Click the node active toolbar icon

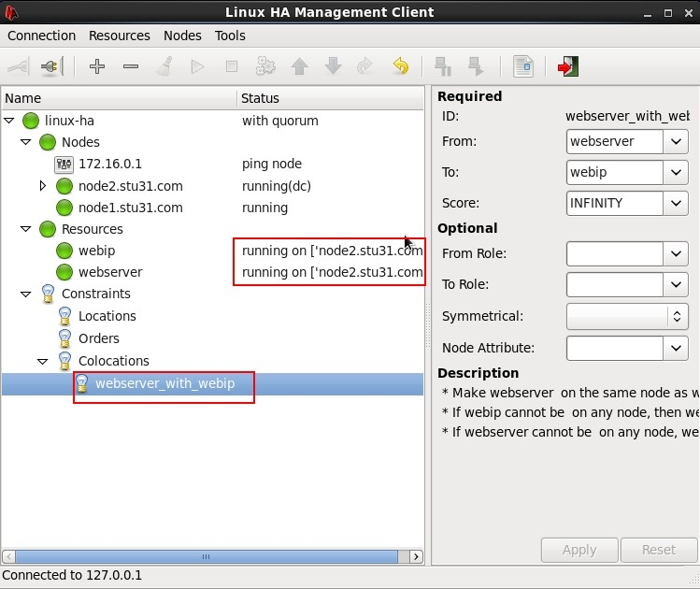[475, 66]
